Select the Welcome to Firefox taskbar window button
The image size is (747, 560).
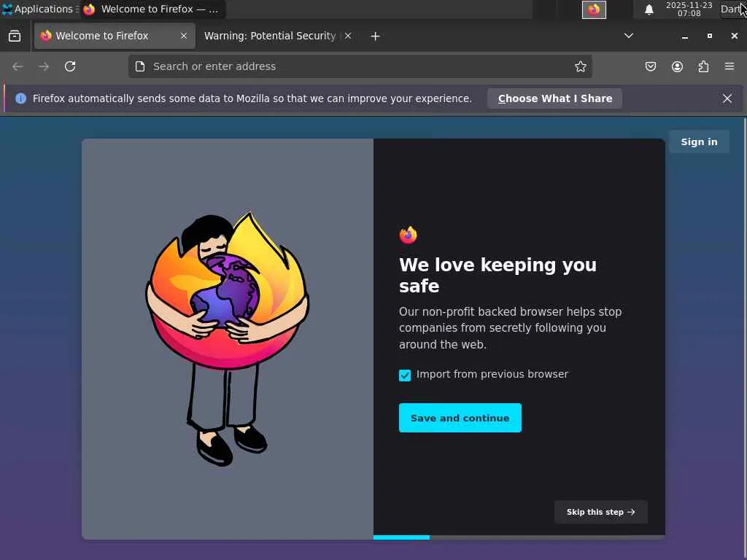point(152,9)
